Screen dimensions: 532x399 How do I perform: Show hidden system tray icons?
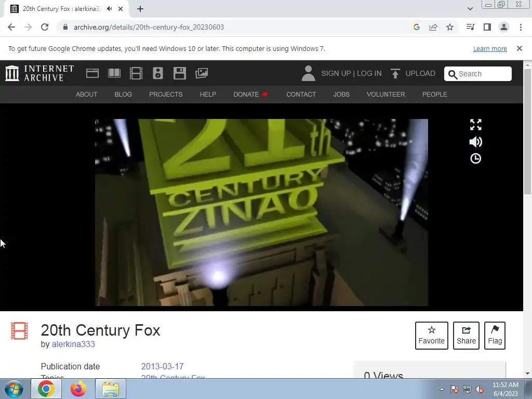click(442, 389)
